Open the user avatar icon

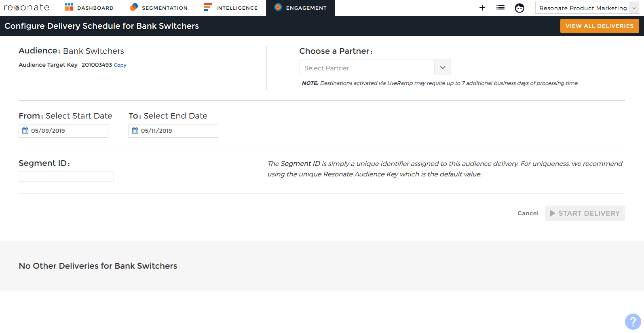(x=519, y=8)
